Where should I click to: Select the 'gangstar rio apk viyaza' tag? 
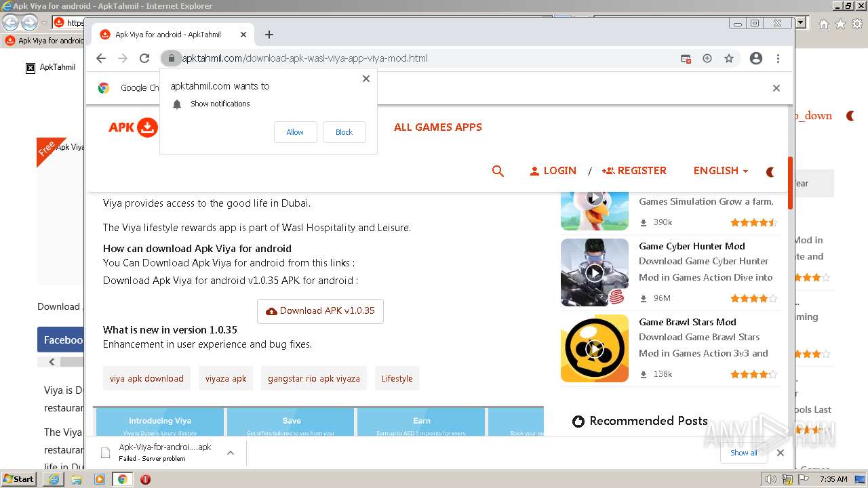pyautogui.click(x=314, y=378)
